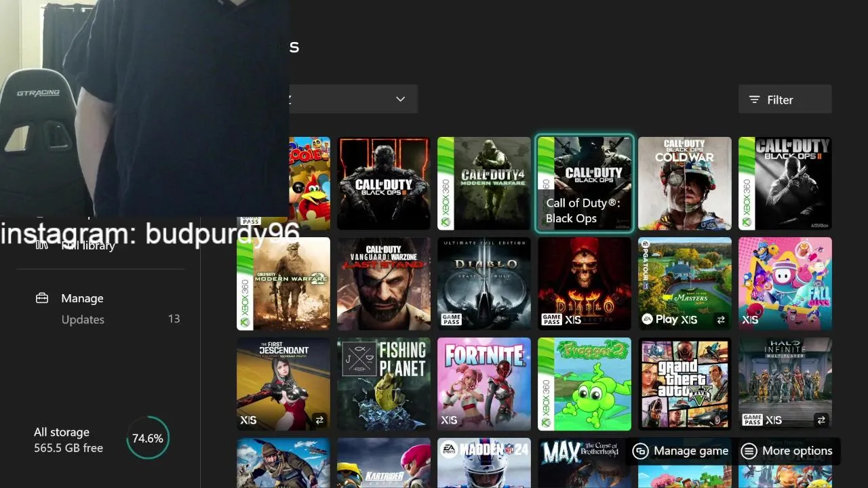Open The First Descendant tile

click(x=283, y=384)
